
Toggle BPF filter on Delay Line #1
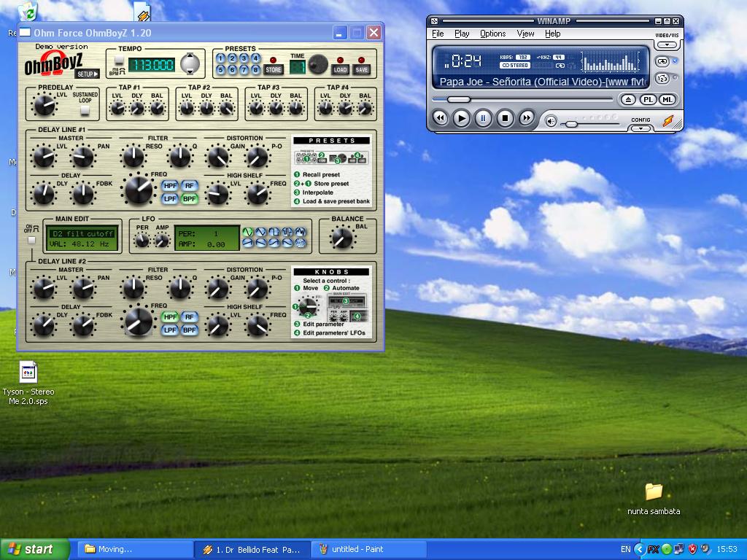pyautogui.click(x=190, y=198)
